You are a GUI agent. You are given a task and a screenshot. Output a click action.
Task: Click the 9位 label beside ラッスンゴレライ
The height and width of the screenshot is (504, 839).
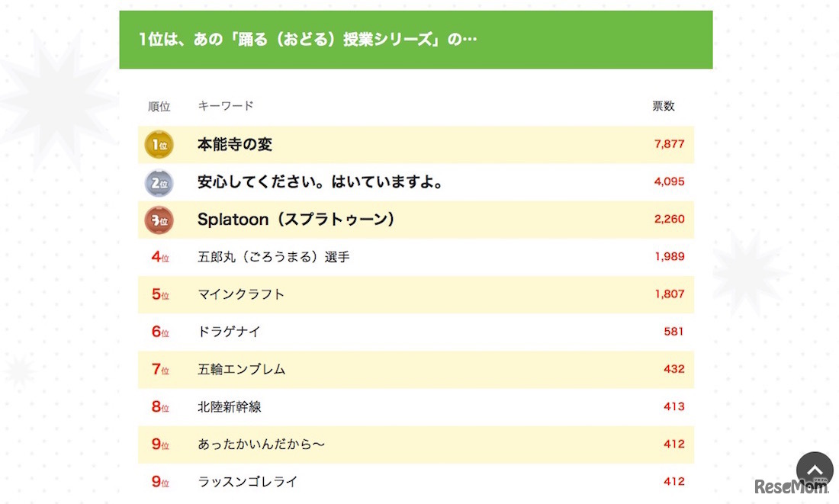[x=159, y=482]
